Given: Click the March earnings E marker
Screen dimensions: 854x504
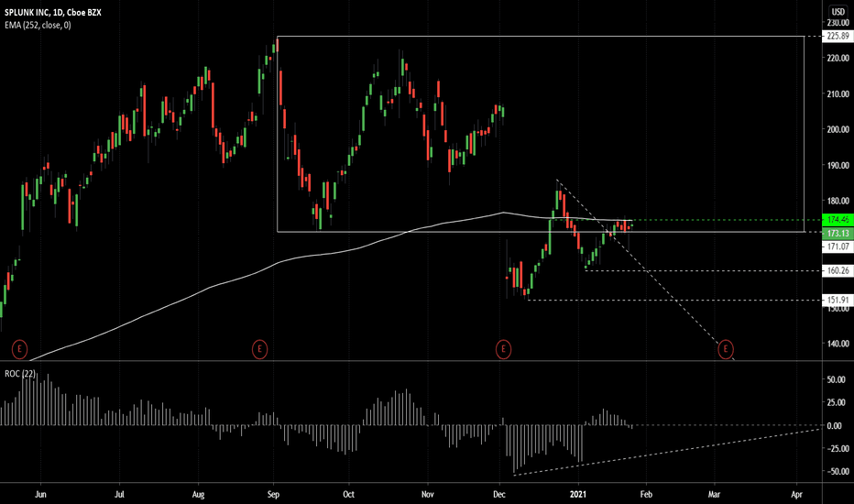Looking at the screenshot, I should click(726, 349).
